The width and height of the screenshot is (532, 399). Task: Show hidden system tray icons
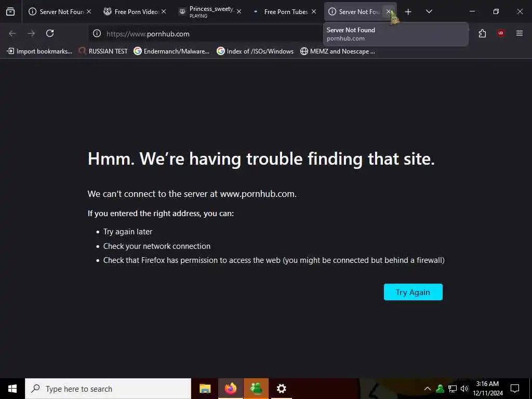(x=428, y=389)
